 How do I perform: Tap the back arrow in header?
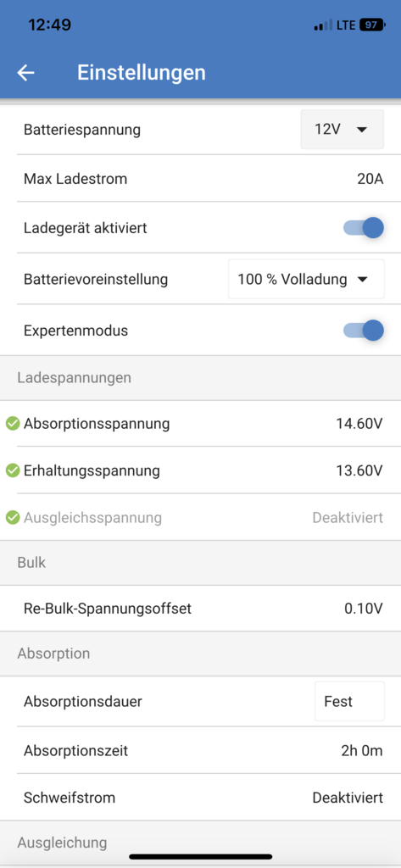[25, 73]
